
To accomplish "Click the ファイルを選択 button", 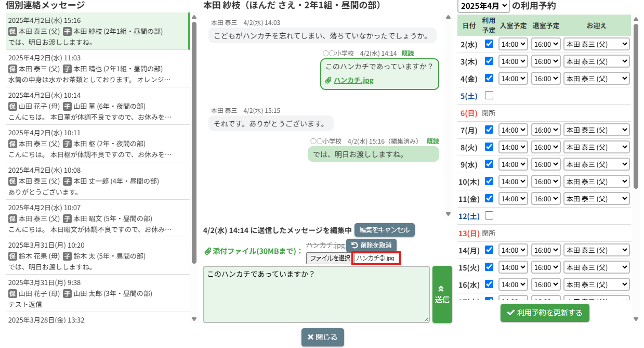I will tap(330, 258).
